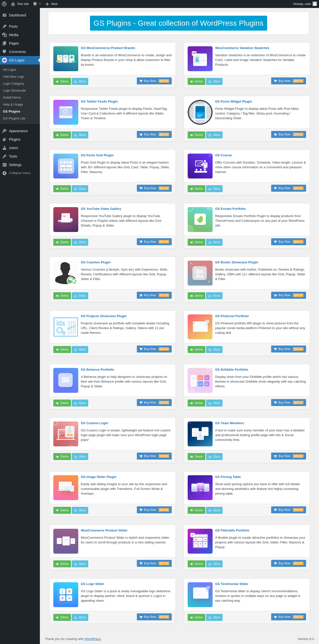Open the GS YouTube Video Gallery title link
This screenshot has width=319, height=644.
(101, 209)
